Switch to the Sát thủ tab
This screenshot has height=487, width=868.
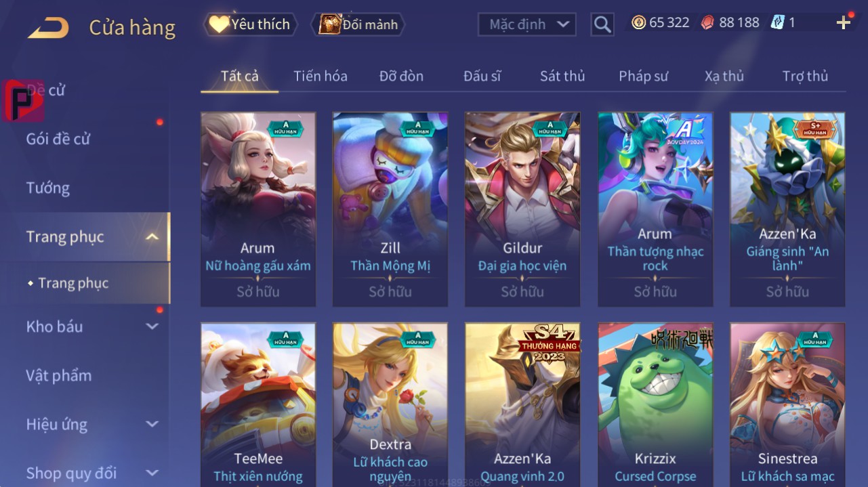562,76
